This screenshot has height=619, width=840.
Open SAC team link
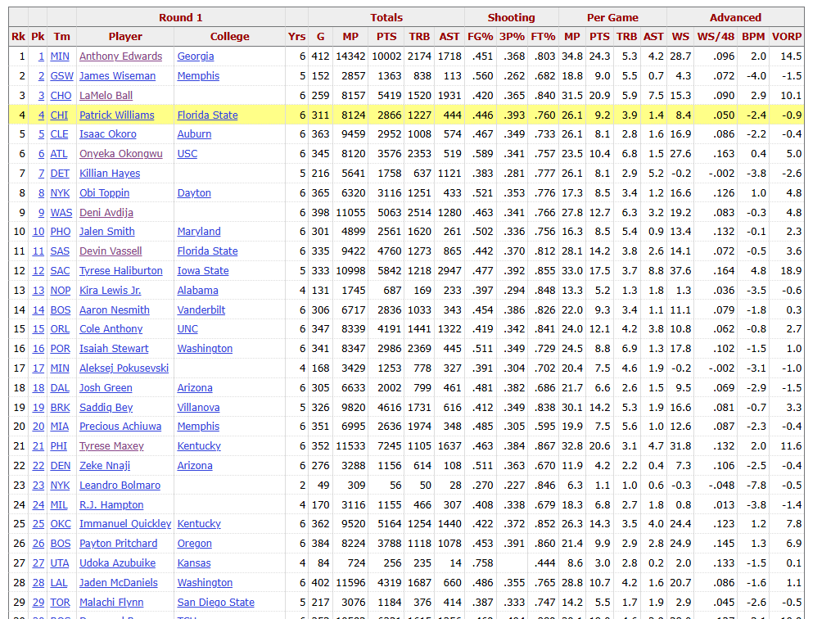[60, 271]
